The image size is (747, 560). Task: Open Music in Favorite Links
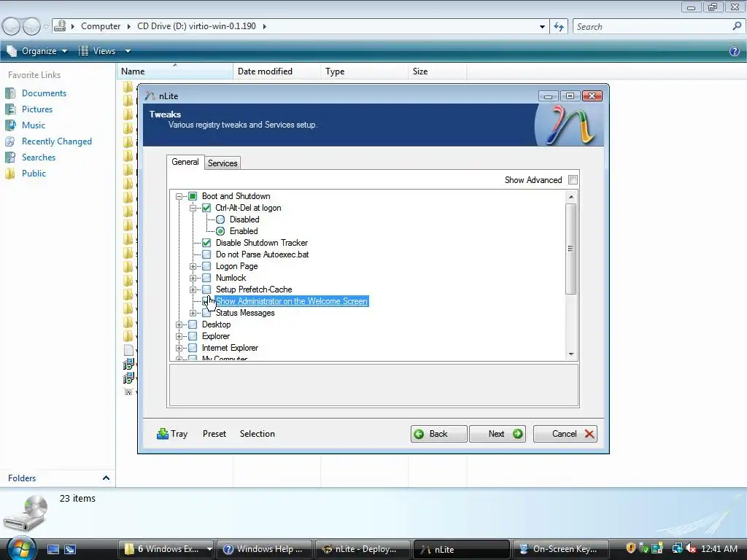[x=34, y=125]
